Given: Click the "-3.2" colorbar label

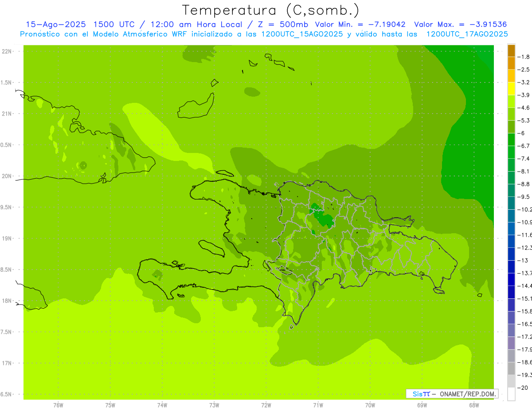Looking at the screenshot, I should pos(524,82).
